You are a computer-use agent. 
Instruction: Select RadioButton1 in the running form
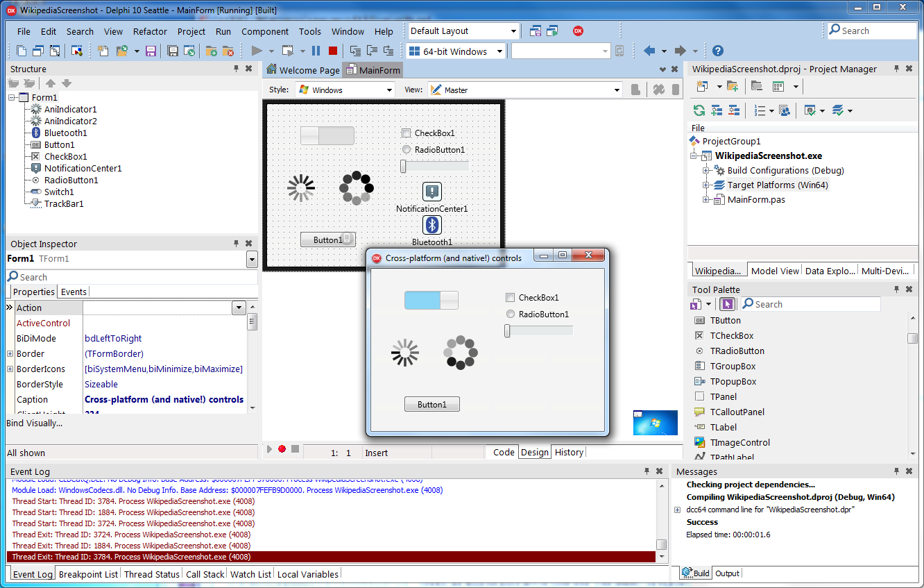510,314
